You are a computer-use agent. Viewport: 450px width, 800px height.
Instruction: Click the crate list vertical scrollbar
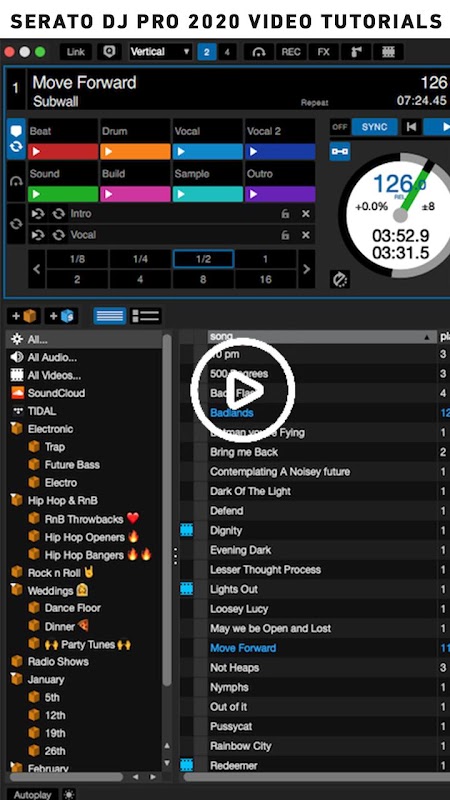click(167, 510)
